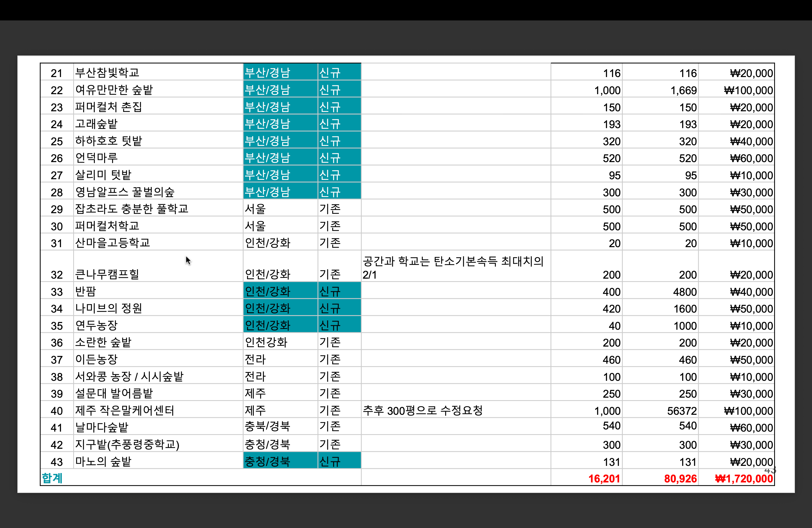Click the 추후 300평으로 수정요청 note
Viewport: 812px width, 528px height.
tap(422, 410)
